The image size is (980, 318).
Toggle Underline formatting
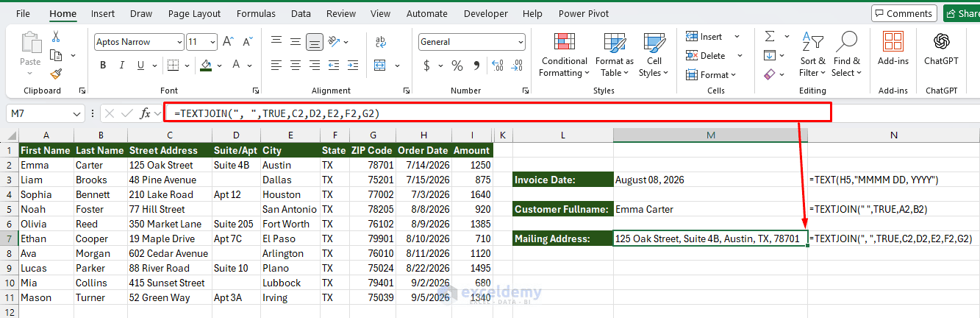141,66
